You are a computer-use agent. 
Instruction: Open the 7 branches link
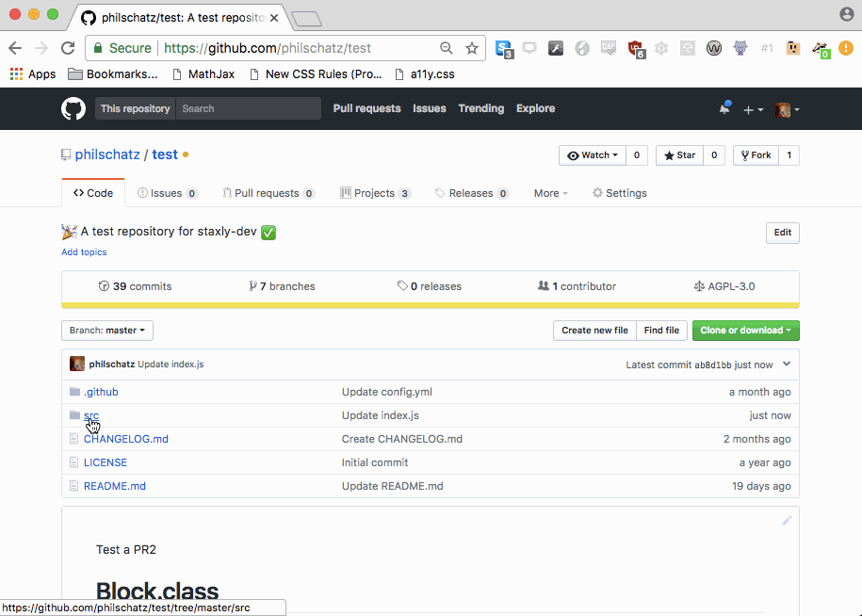(282, 286)
